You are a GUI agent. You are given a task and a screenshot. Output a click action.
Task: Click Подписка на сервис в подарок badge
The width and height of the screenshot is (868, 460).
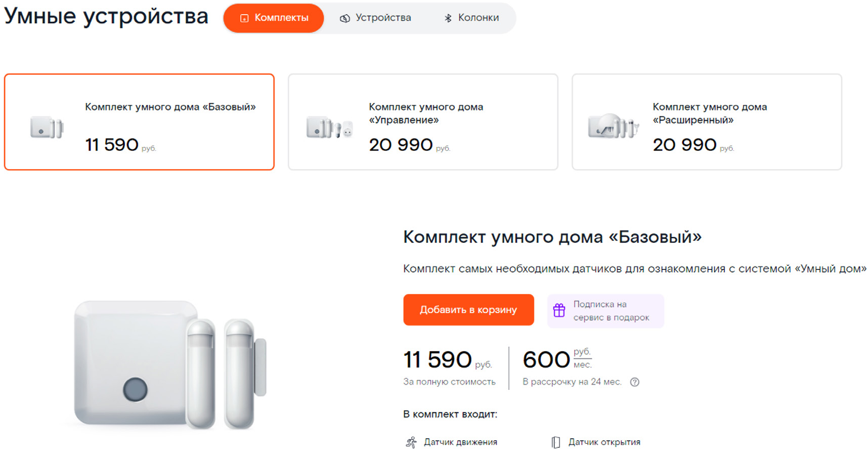(x=611, y=311)
